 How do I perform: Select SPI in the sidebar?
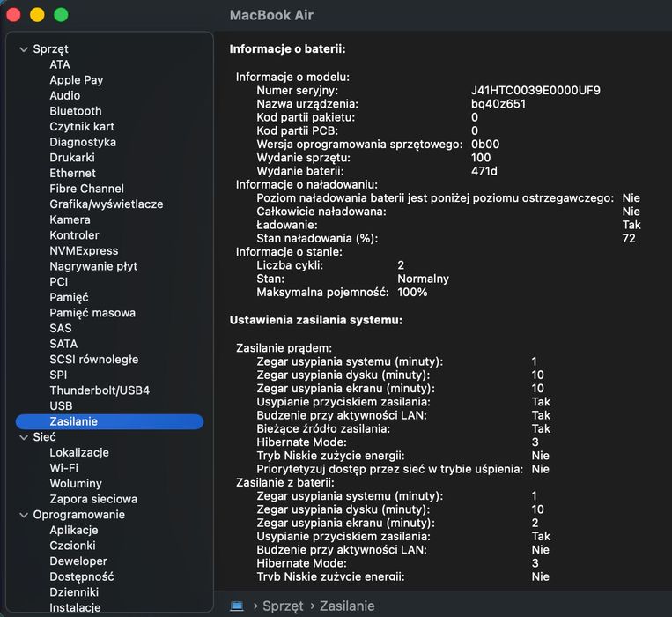58,375
